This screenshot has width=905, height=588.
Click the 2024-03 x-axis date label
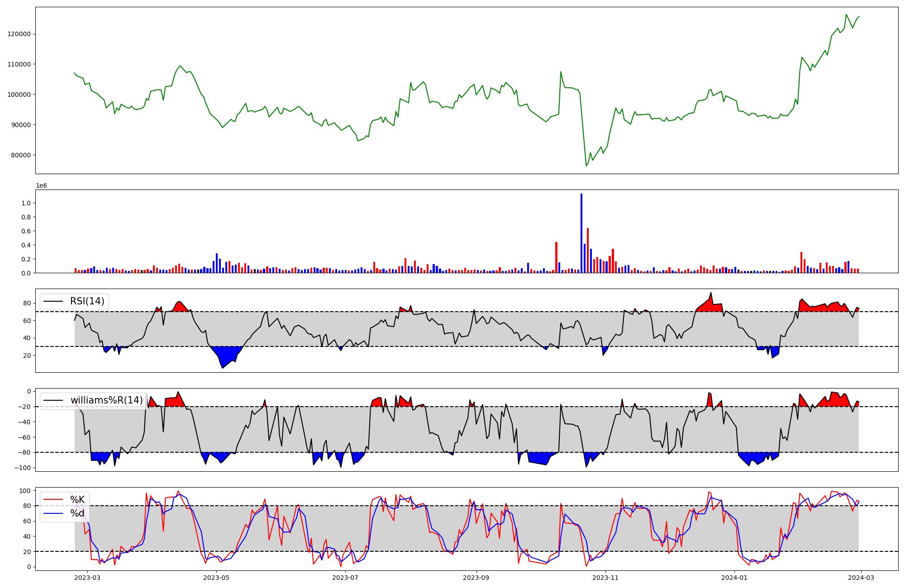click(861, 578)
